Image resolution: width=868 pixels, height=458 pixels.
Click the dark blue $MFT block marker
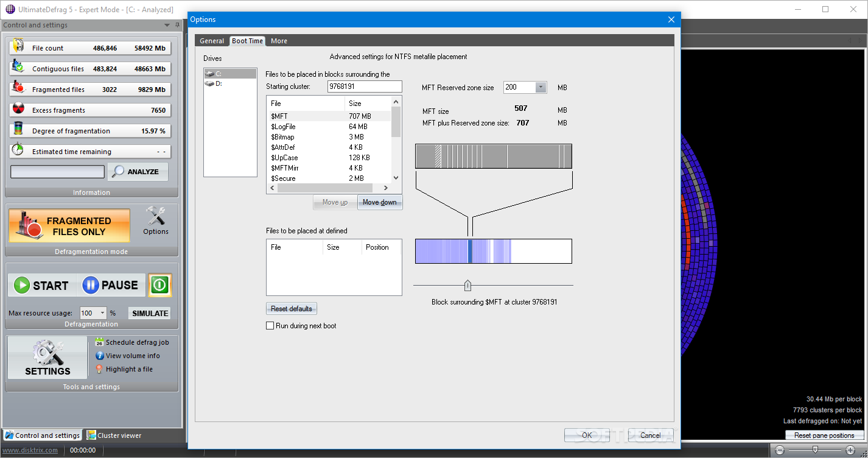coord(470,251)
